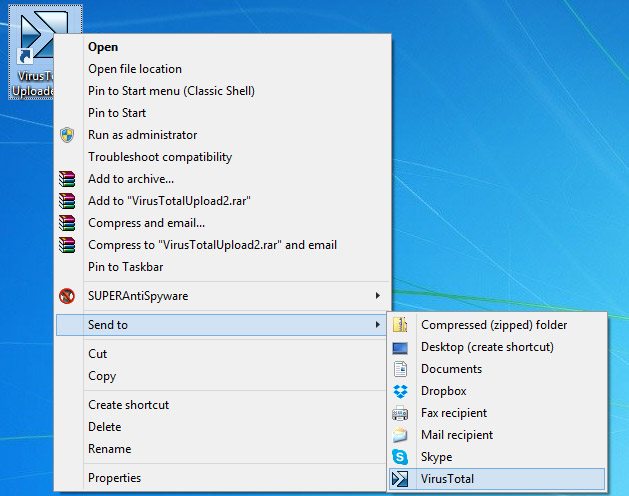Send to Desktop (create shortcut)
The image size is (629, 496).
[497, 347]
